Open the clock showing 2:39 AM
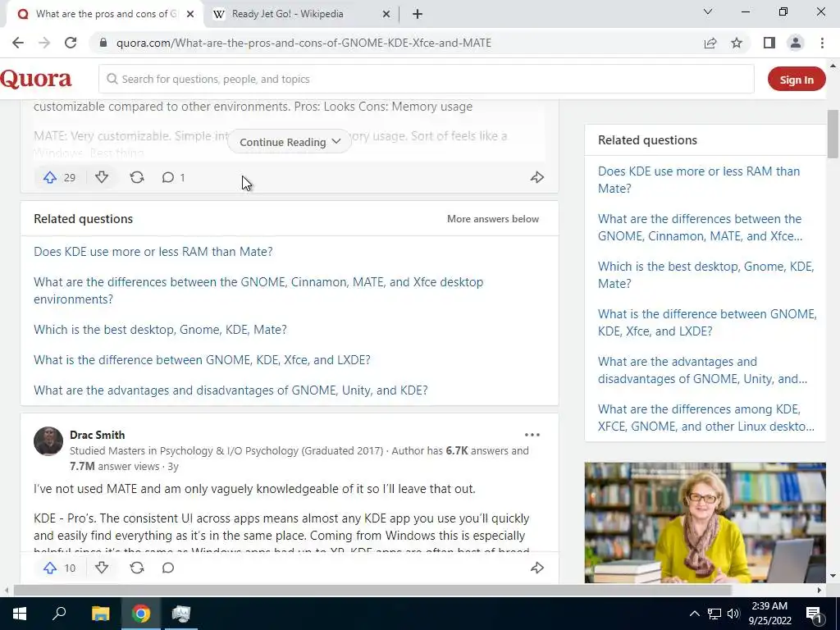This screenshot has width=840, height=630. point(769,614)
